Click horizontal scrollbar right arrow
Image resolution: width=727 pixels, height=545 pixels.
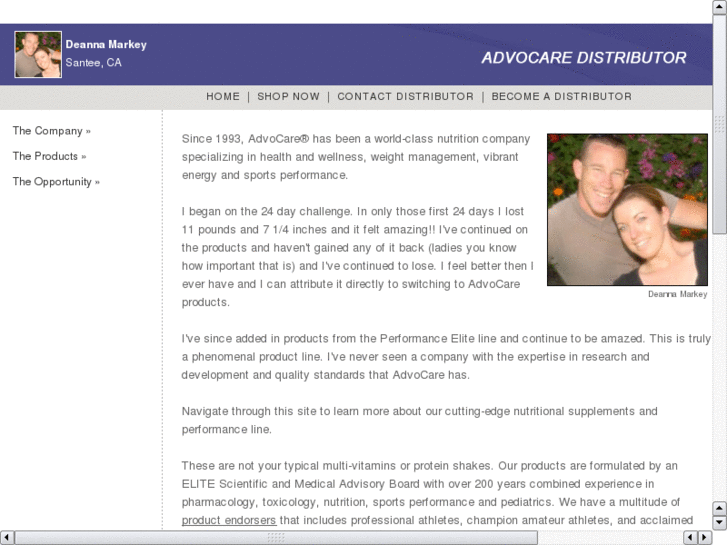click(705, 538)
